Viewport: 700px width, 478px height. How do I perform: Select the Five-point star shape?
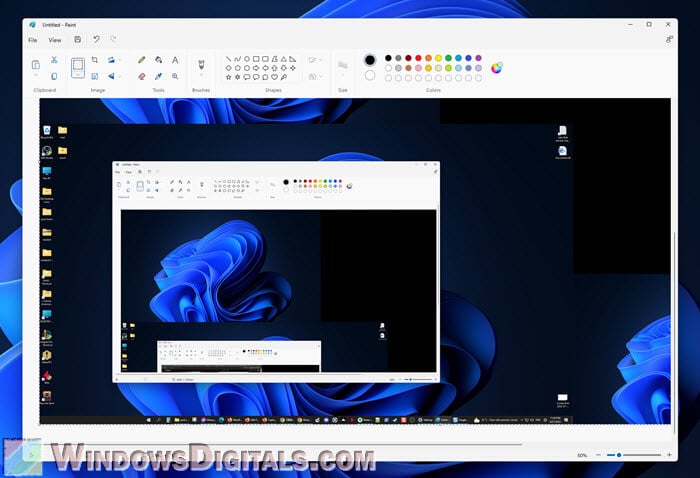click(x=228, y=77)
